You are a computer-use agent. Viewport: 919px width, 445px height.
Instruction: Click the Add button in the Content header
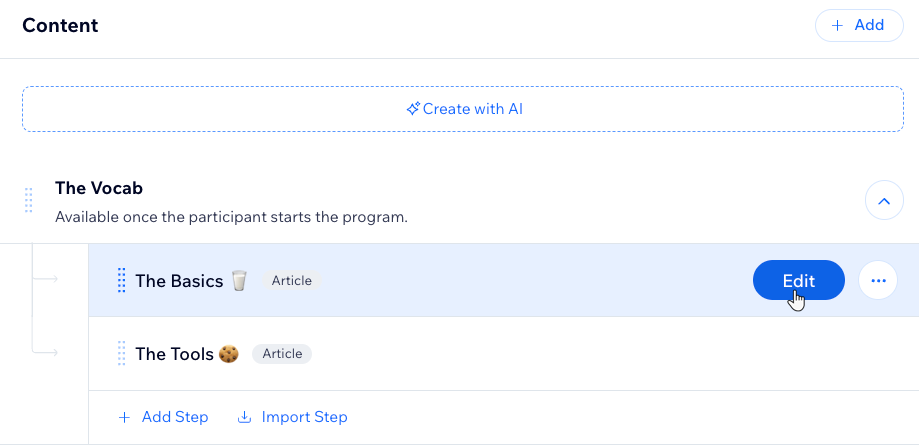click(x=859, y=25)
